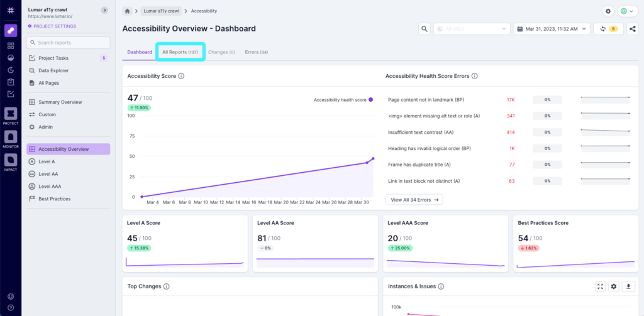Click the home breadcrumb icon
Viewport: 644px width, 316px height.
tap(127, 11)
